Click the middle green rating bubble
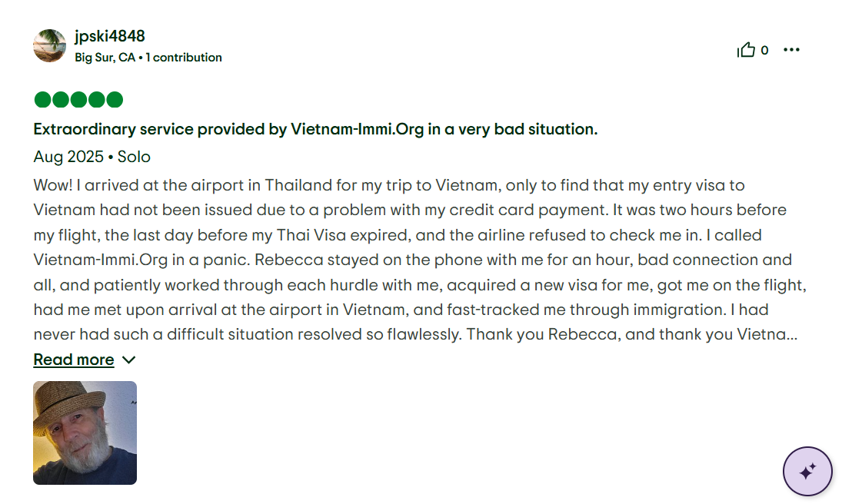852x504 pixels. pos(78,100)
